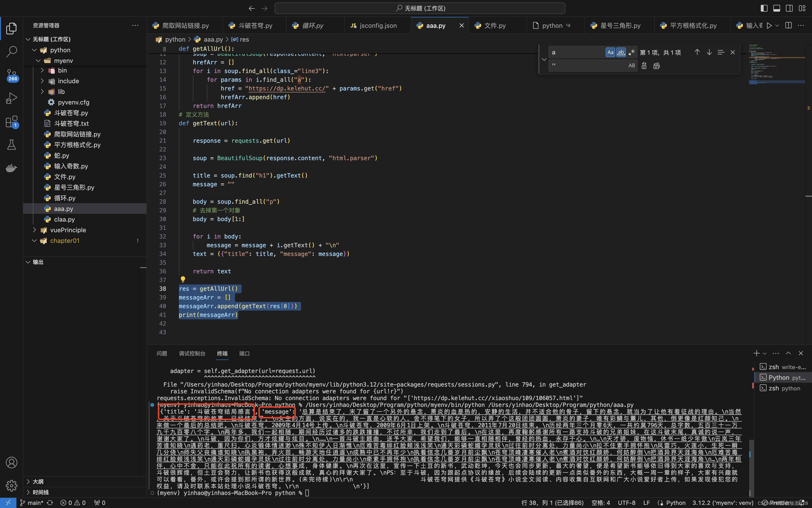Open run options dropdown arrow
Screen dimensions: 812x508
[777, 26]
